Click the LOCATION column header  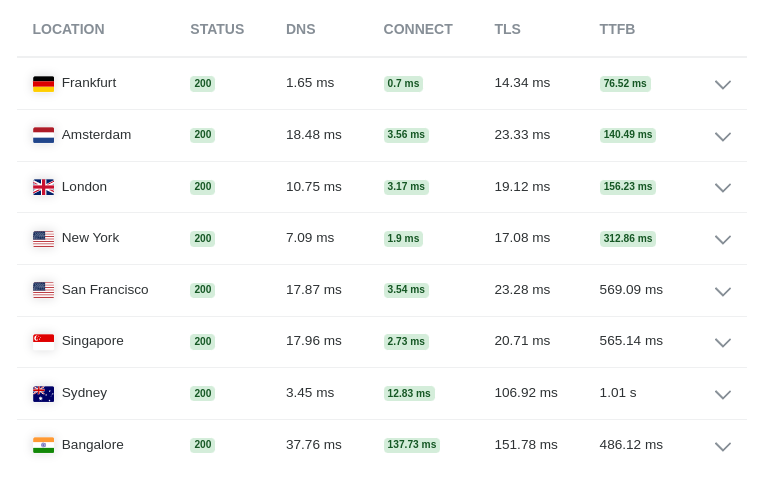coord(69,29)
